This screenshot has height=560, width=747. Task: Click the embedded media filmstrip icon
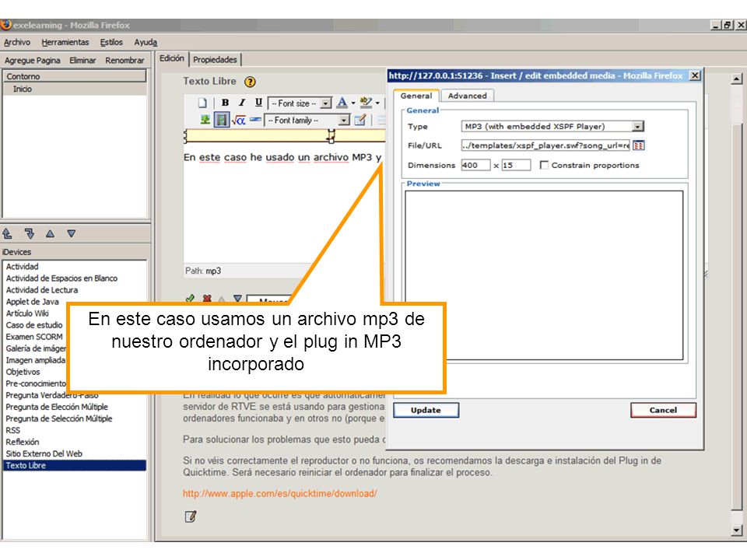point(222,120)
